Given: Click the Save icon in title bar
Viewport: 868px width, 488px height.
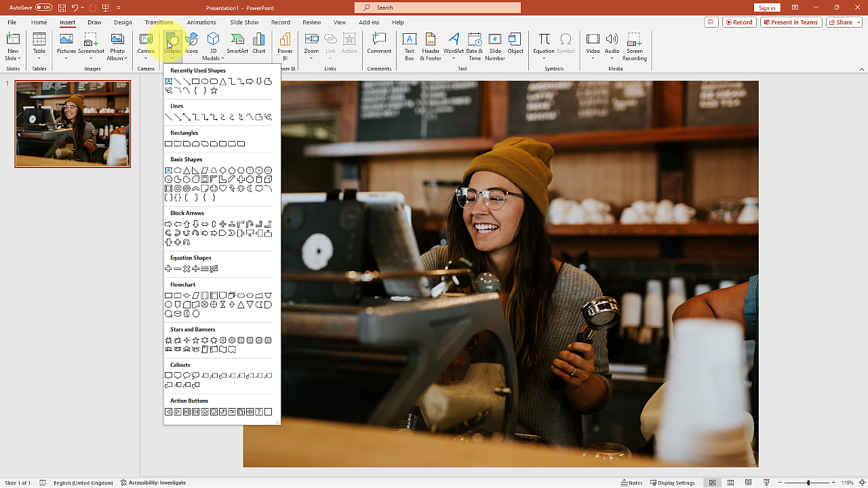Looking at the screenshot, I should pos(62,7).
